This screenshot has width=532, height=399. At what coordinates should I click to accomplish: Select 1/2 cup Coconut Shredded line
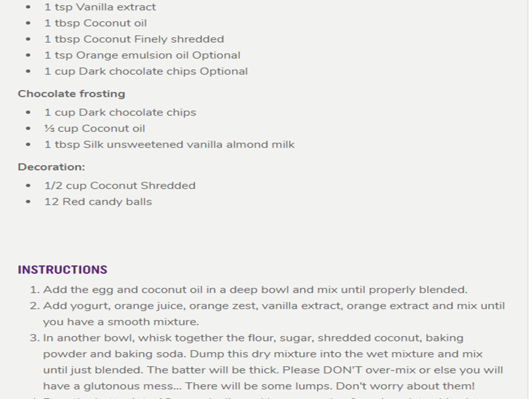tap(120, 186)
